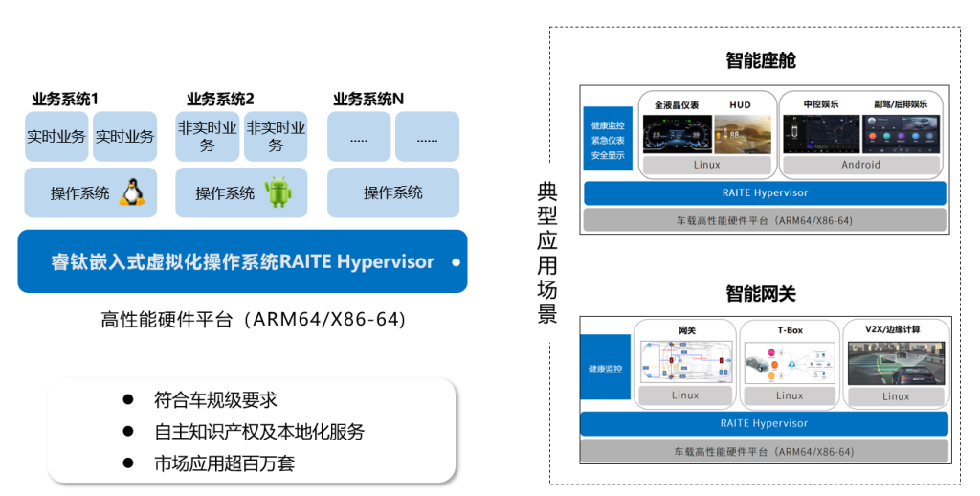The image size is (980, 496).
Task: Click the V2X/边缘计算 car image
Action: point(896,363)
